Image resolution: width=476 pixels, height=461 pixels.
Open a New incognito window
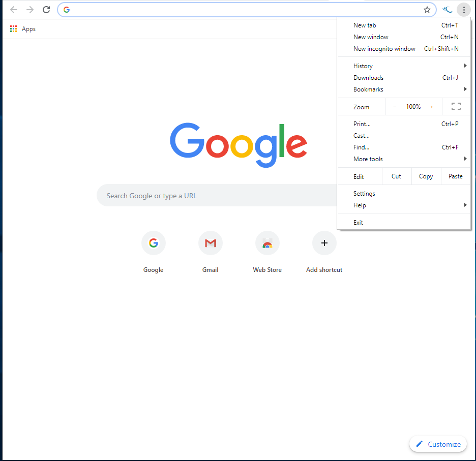(x=404, y=49)
